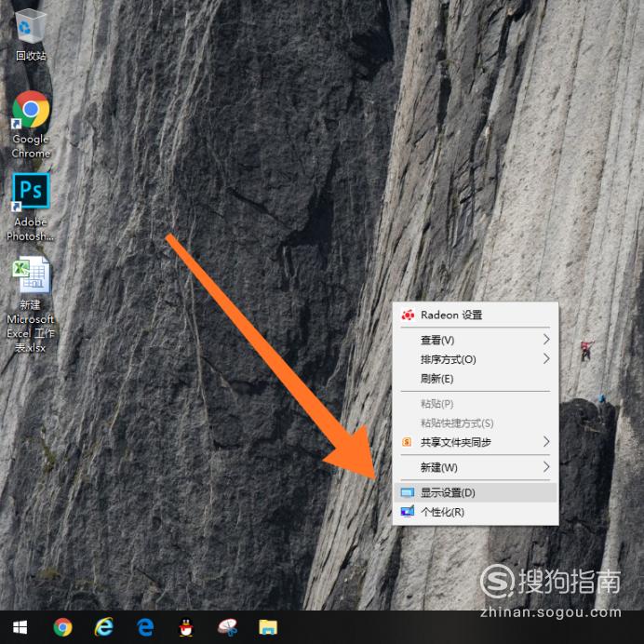
Task: Open the 共享文件夹同步 menu entry
Action: 476,442
